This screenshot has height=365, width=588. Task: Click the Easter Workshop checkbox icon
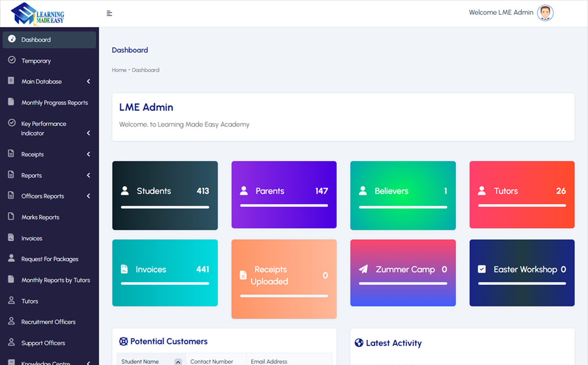point(482,269)
